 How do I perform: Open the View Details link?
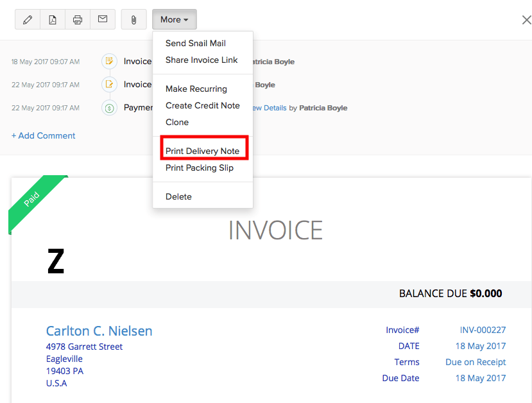[x=268, y=107]
